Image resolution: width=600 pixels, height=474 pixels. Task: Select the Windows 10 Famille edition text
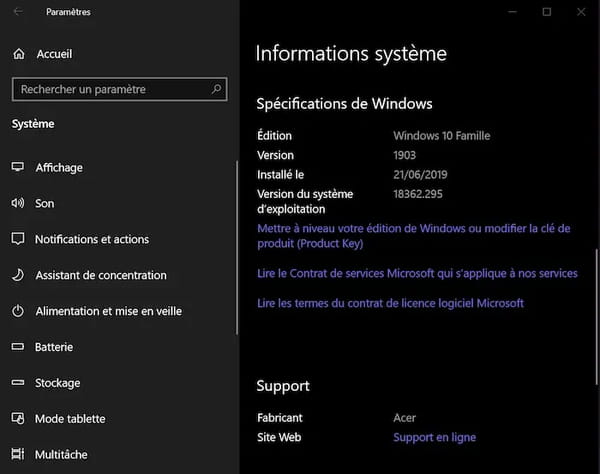tap(442, 136)
